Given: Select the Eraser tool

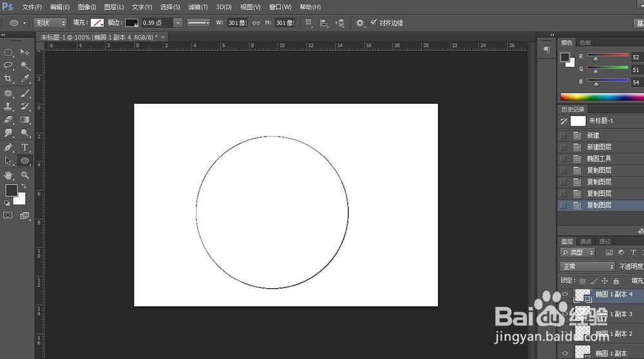Looking at the screenshot, I should click(8, 120).
